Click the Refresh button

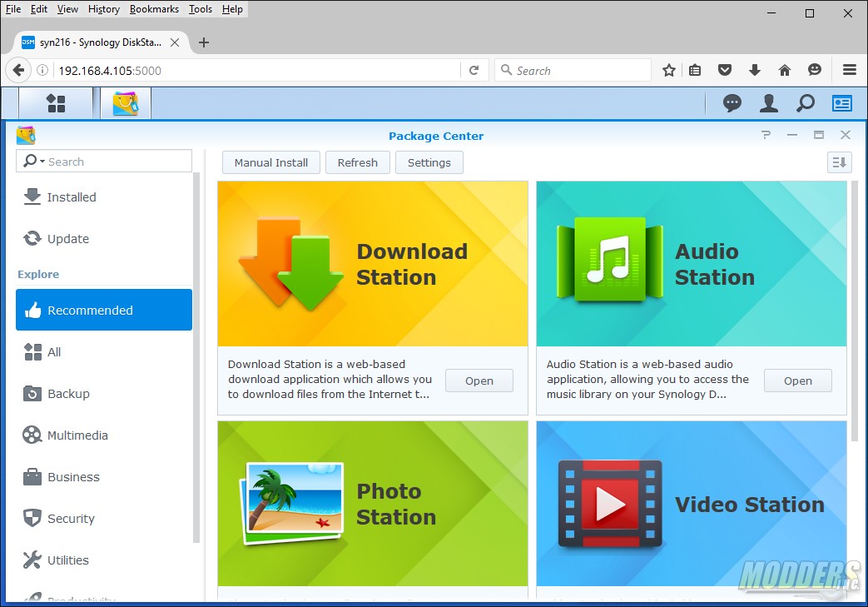(358, 162)
